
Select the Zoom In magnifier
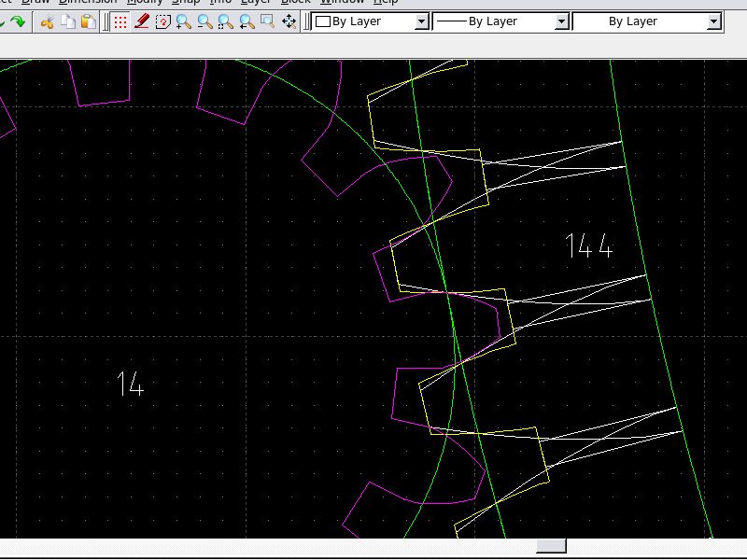pos(183,21)
